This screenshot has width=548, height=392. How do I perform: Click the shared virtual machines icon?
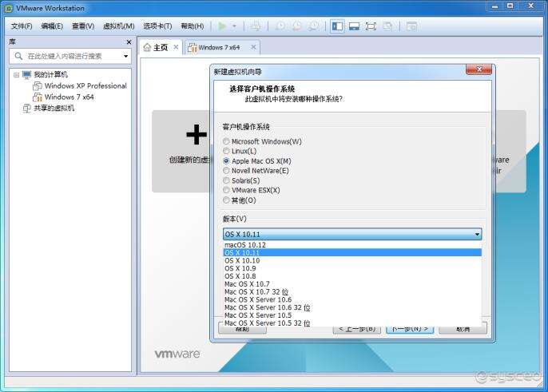pos(27,109)
